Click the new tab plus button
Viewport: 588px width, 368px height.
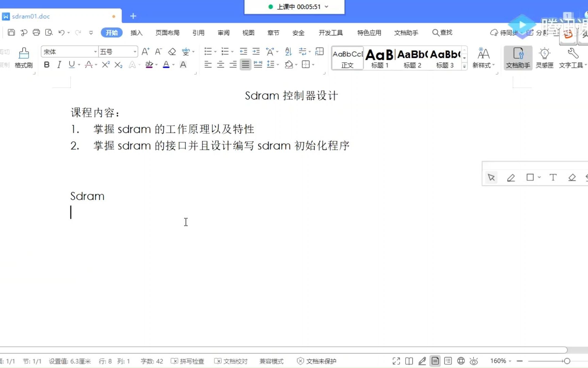pos(133,16)
